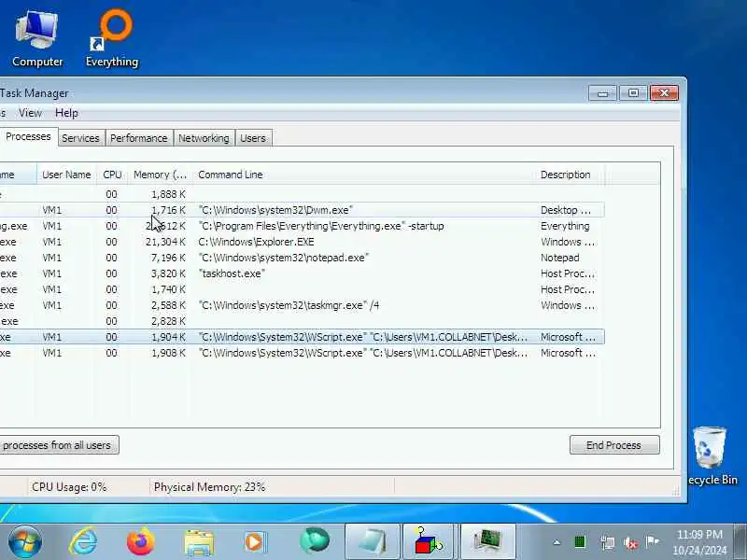This screenshot has height=560, width=747.
Task: Open the muted volume tray icon
Action: (x=630, y=542)
